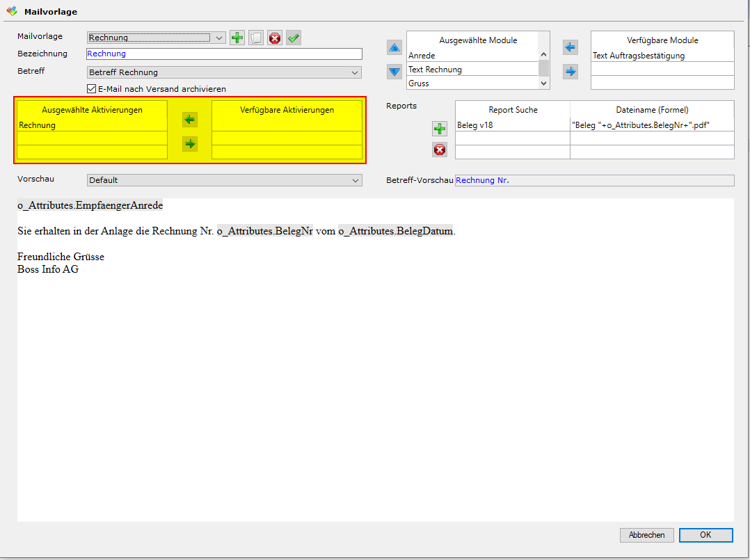The image size is (750, 560).
Task: Click into the Bezeichnung text field
Action: coord(224,54)
